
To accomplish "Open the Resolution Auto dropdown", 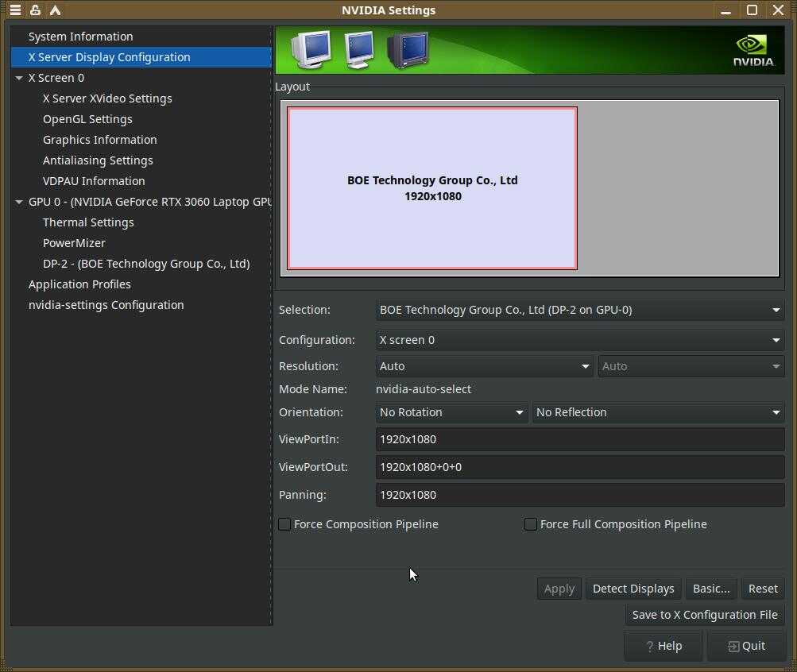I will pyautogui.click(x=485, y=366).
